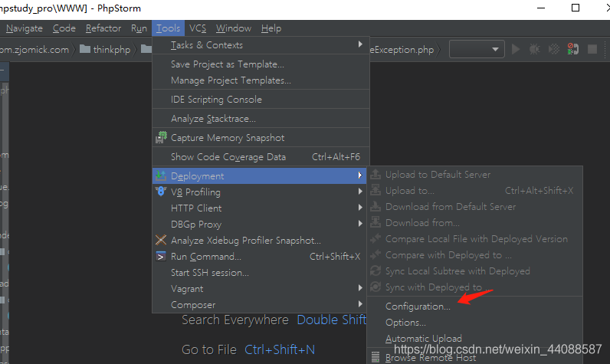Click the zjomick.com breadcrumb item

(x=34, y=50)
